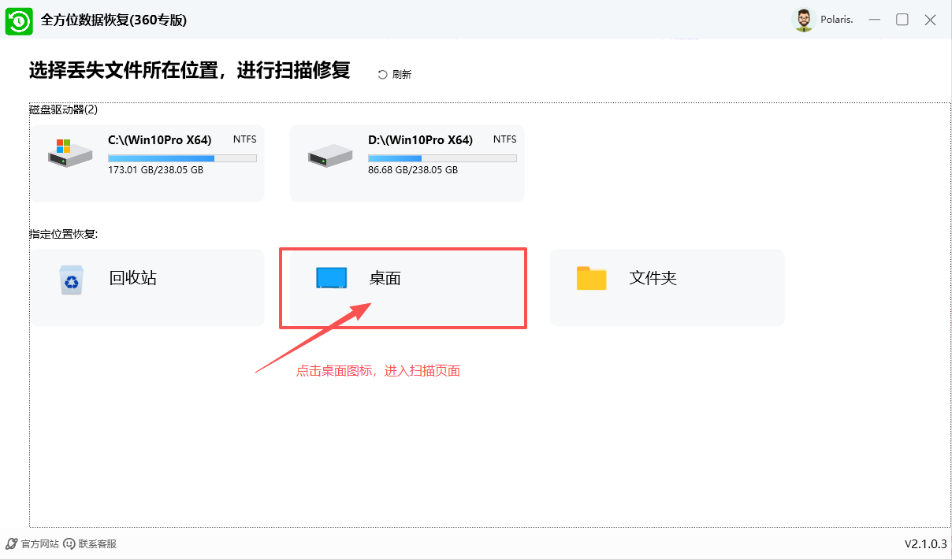Click the 刷新 refresh text
Screen dimensions: 952x560
coord(402,75)
